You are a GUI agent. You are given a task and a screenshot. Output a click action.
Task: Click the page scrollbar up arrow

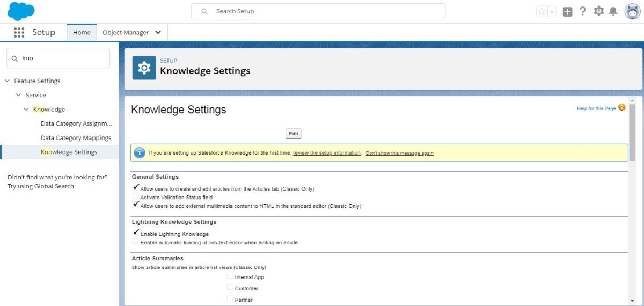(632, 100)
